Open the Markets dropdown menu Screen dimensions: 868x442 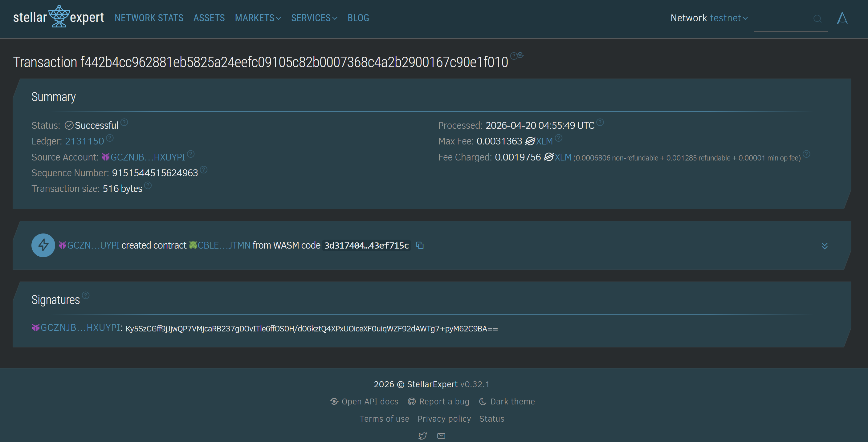click(x=258, y=18)
